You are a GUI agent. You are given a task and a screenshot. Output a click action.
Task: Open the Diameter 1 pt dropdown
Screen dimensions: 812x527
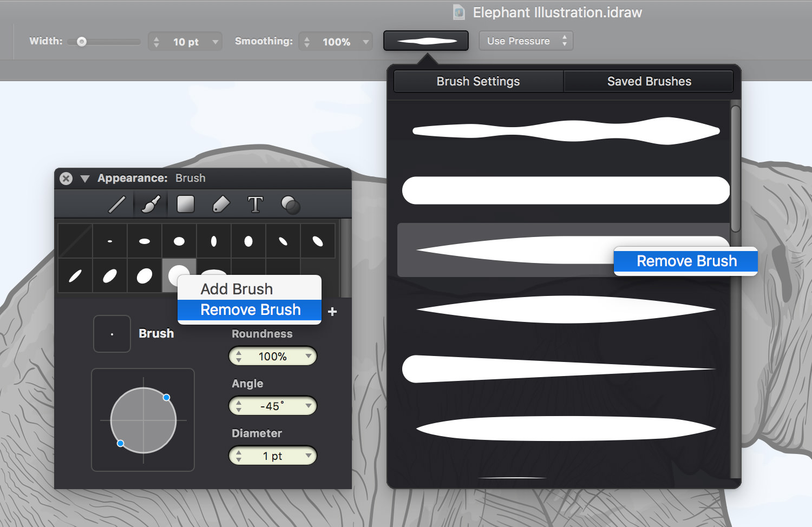[x=273, y=456]
